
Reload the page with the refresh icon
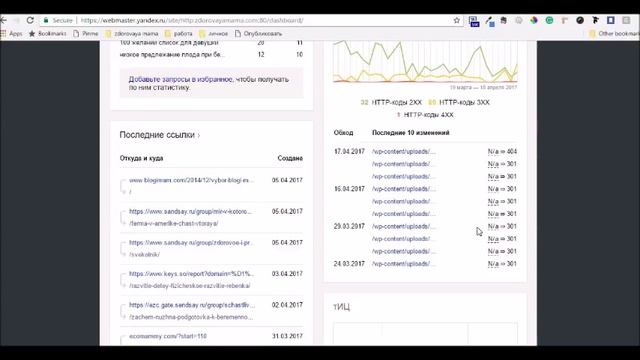click(30, 20)
